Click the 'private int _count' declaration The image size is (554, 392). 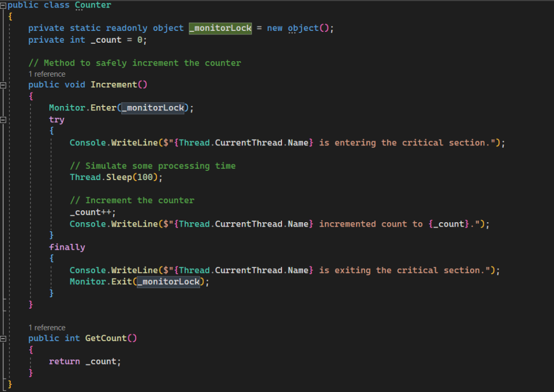point(87,40)
